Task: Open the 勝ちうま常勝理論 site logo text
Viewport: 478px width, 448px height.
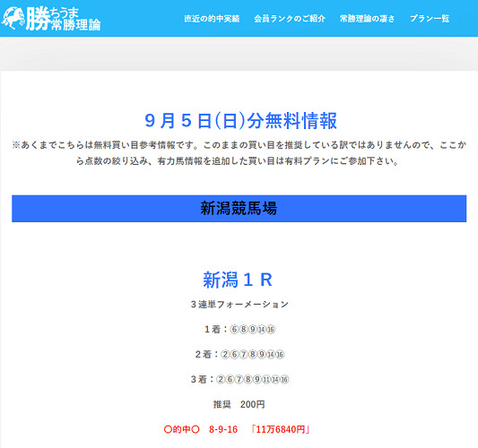Action: tap(64, 19)
